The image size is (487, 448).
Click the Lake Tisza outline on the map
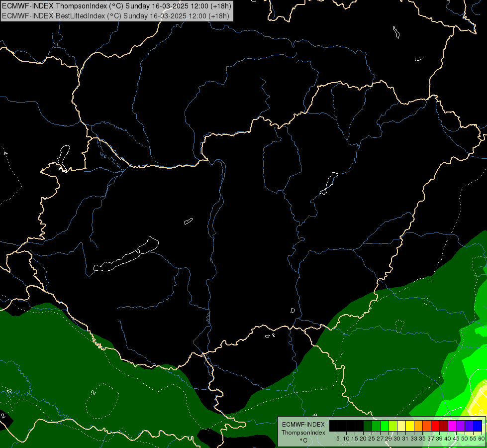pos(329,183)
